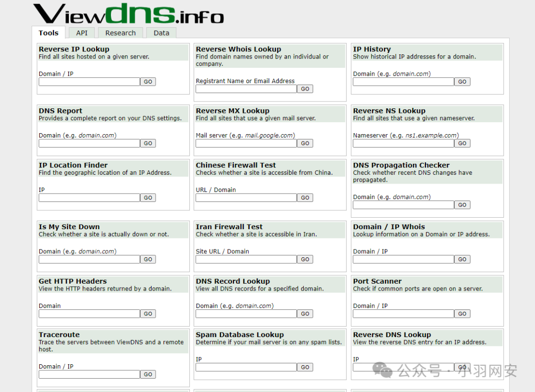
Task: Click the IP History heading
Action: coord(372,49)
